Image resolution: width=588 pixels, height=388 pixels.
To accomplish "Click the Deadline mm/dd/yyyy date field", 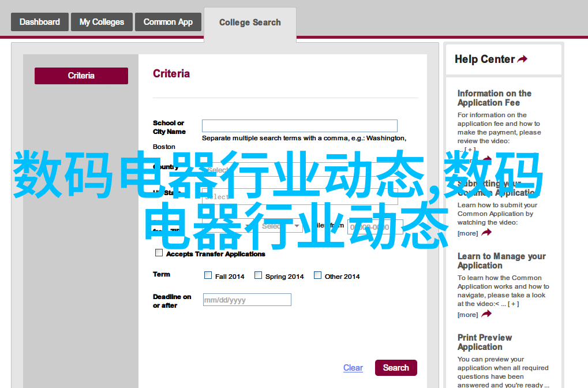I will point(247,300).
